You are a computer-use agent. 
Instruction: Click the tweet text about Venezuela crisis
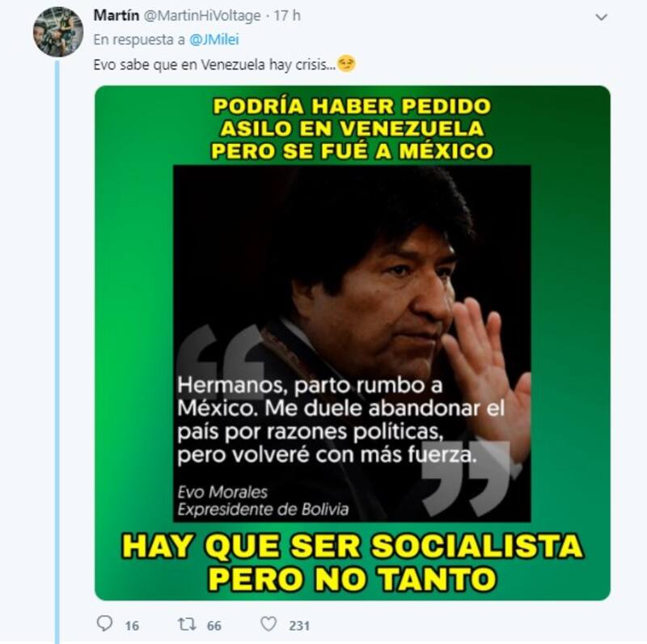(x=214, y=65)
